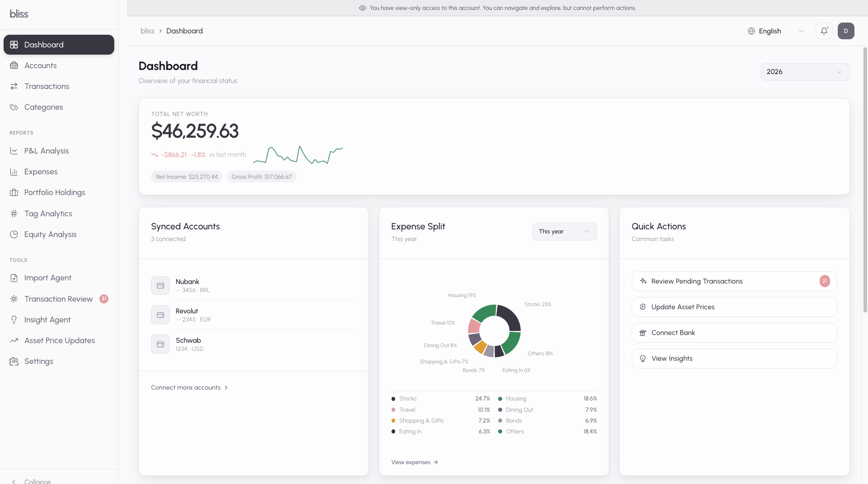The image size is (868, 484).
Task: Click Update Asset Prices button
Action: coord(734,307)
